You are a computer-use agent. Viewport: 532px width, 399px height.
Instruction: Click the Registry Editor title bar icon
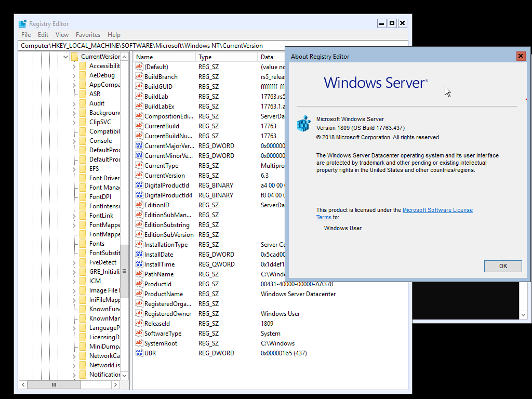pos(22,24)
